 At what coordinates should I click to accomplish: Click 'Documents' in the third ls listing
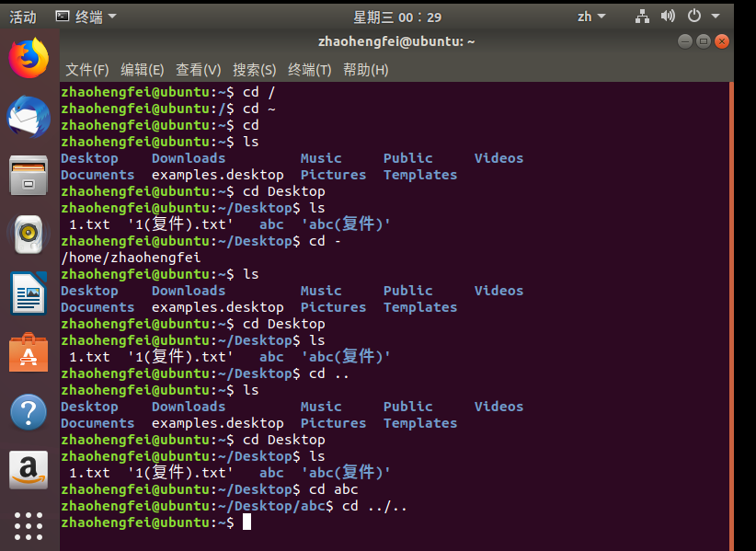pos(97,423)
